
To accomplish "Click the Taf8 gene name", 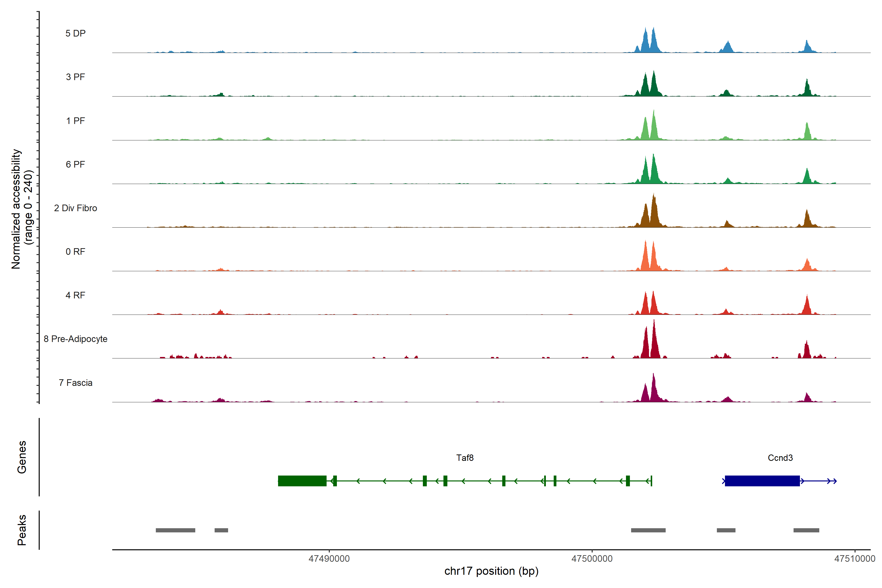I will [465, 458].
